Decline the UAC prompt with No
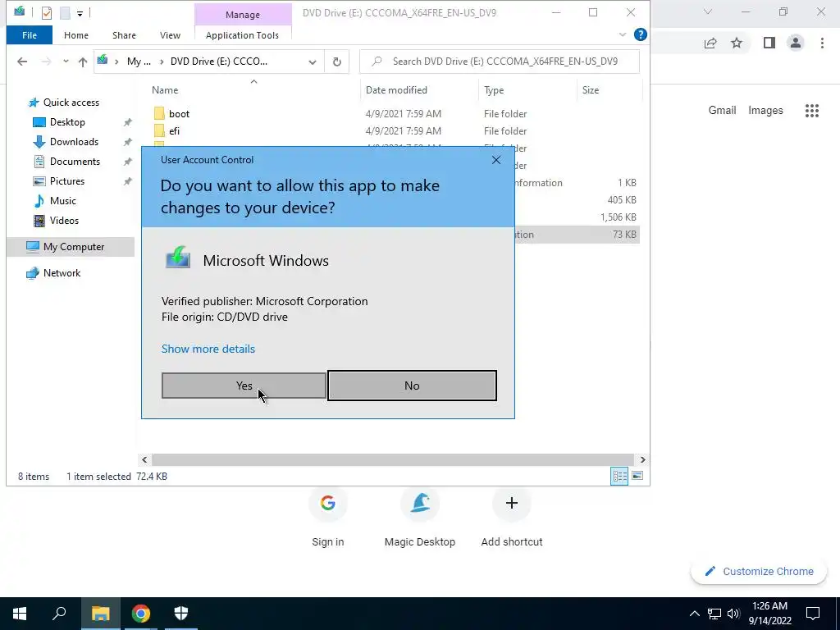 click(x=412, y=386)
